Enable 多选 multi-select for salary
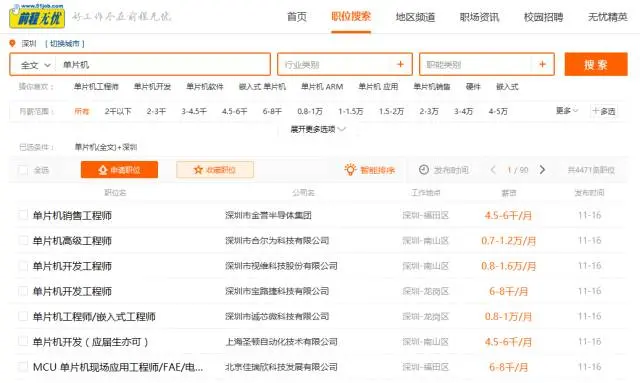This screenshot has width=640, height=383. click(604, 111)
